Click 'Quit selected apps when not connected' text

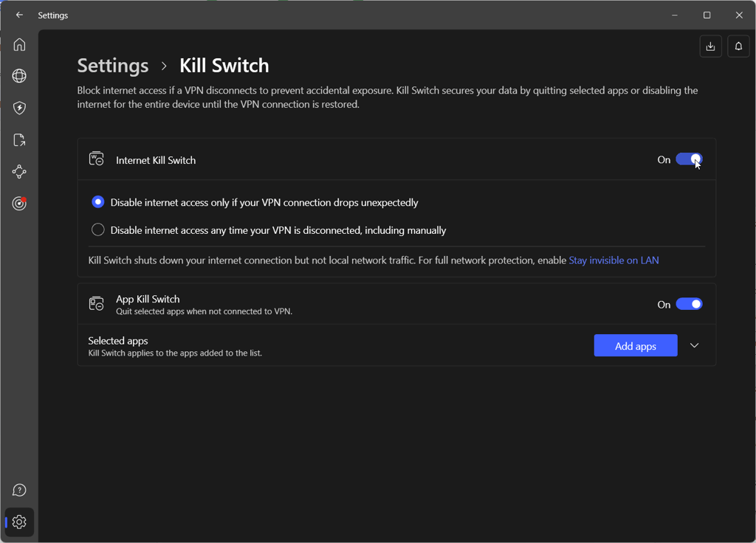[204, 312]
